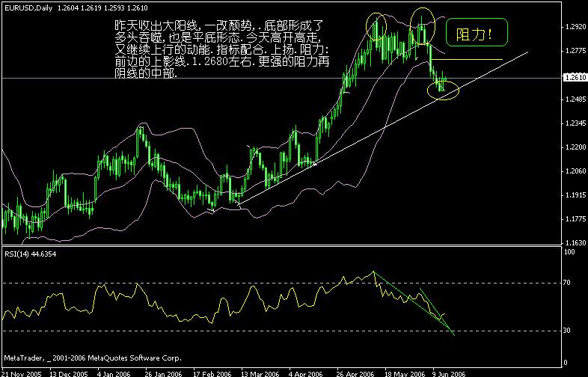Select the Chinese analysis text annotation
Image resolution: width=588 pixels, height=377 pixels.
221,49
